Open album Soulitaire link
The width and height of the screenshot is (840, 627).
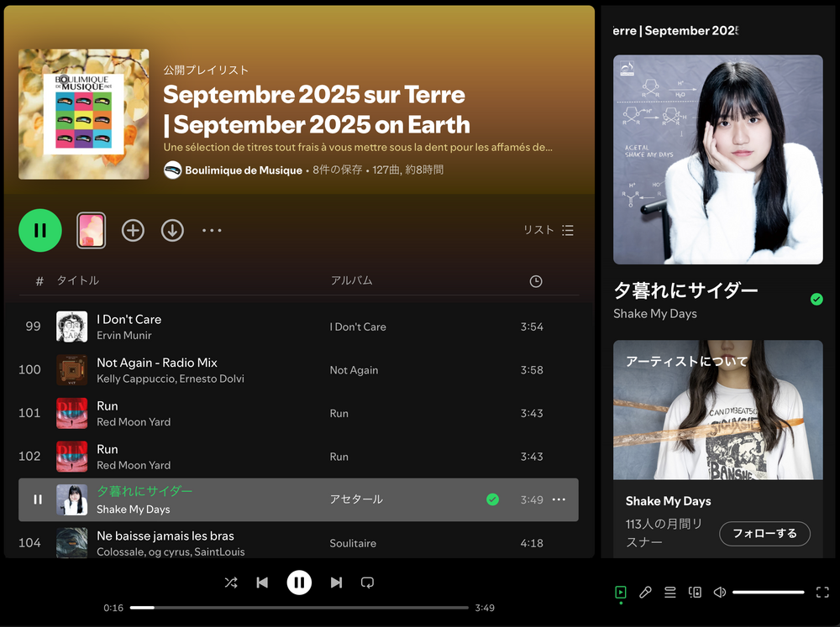[353, 543]
